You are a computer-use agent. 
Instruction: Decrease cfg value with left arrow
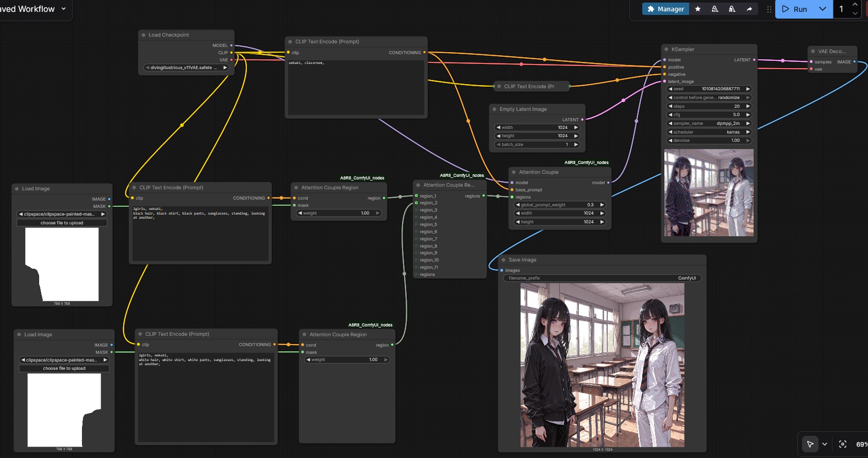click(670, 114)
